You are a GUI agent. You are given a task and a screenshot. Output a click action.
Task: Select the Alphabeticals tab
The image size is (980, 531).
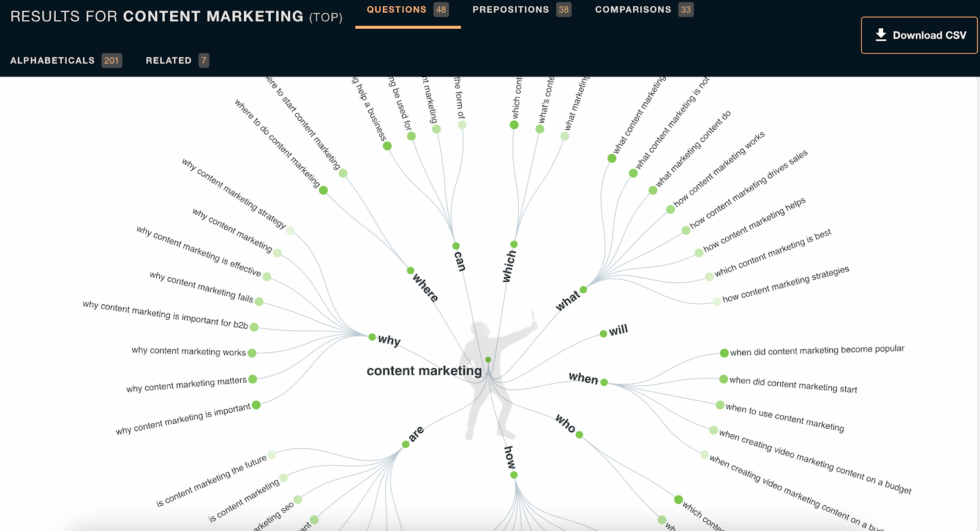[66, 61]
